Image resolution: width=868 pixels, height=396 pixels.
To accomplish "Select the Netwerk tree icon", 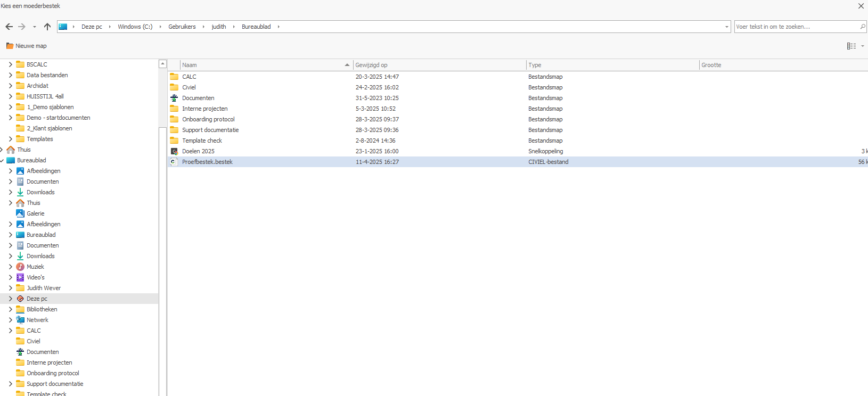I will (20, 320).
